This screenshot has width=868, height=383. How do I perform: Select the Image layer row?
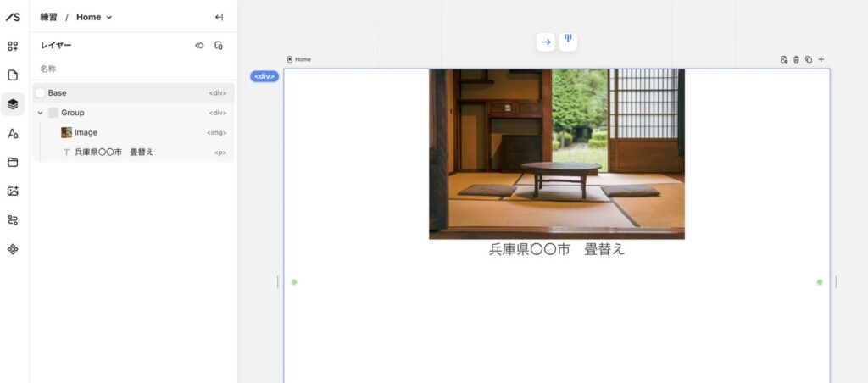[x=127, y=132]
